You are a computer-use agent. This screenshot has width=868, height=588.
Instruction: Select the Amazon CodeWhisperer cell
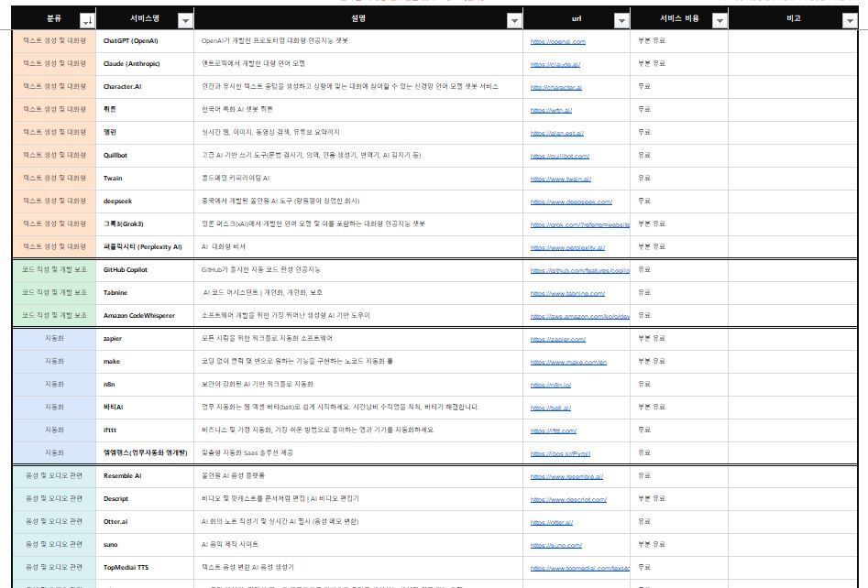click(145, 316)
